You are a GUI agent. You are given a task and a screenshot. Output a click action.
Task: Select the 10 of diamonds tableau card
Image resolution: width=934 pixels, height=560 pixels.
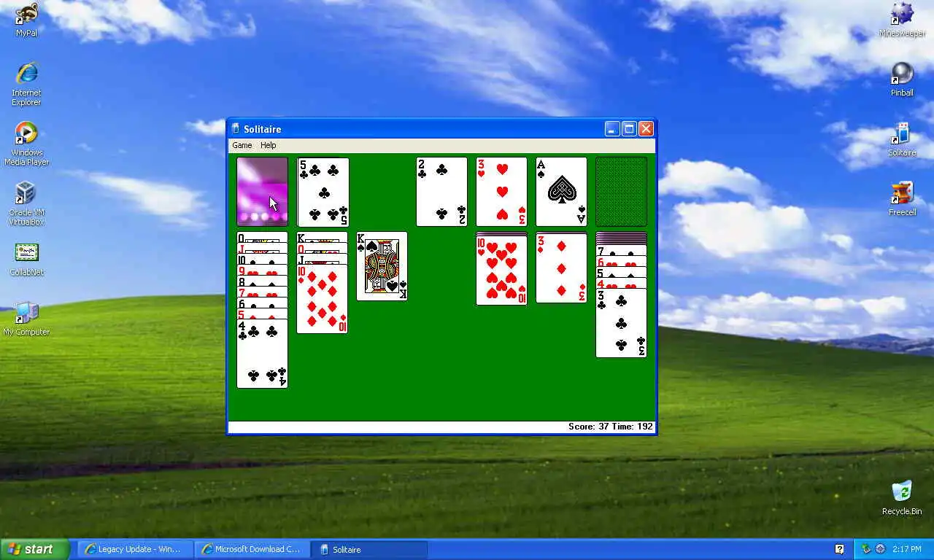point(322,299)
